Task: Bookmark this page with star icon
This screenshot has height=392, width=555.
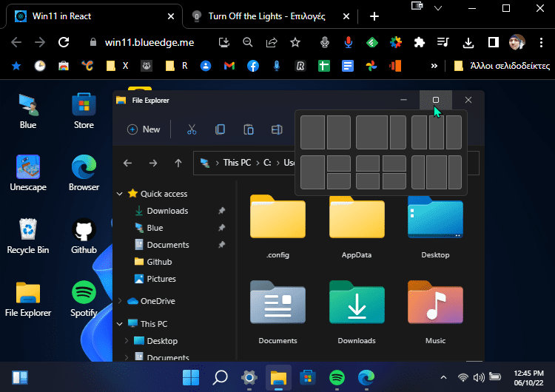Action: [x=295, y=42]
